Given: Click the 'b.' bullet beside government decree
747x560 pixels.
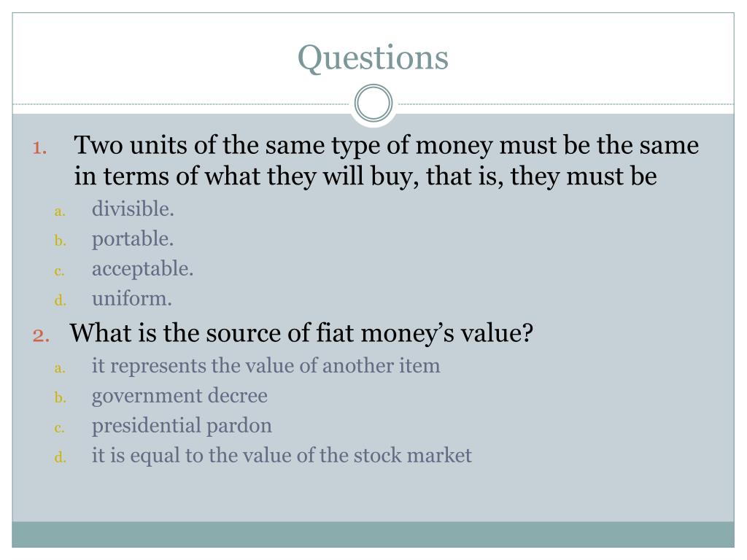Looking at the screenshot, I should [60, 397].
